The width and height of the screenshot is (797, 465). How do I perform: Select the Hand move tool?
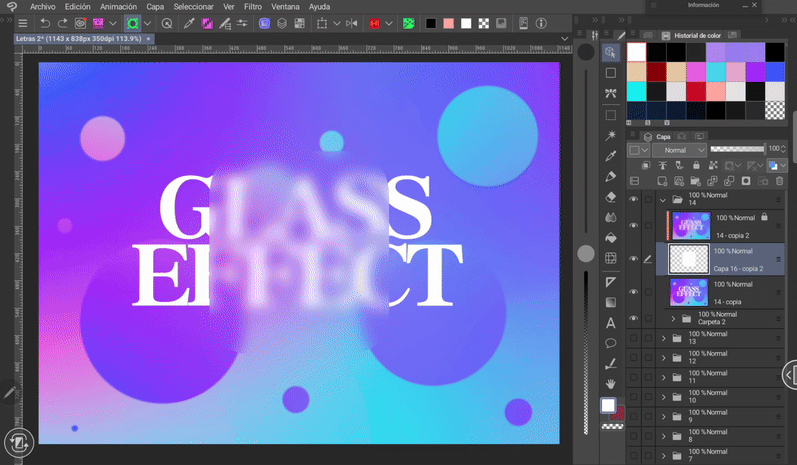[611, 384]
